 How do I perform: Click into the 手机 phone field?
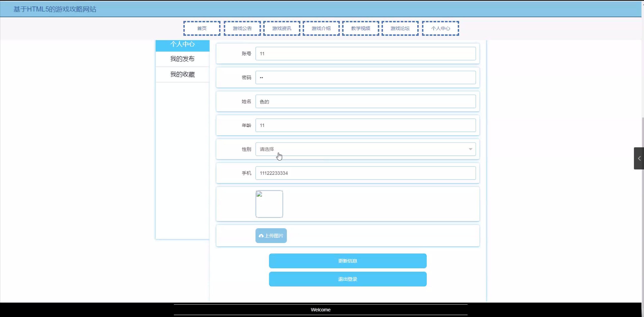coord(365,173)
